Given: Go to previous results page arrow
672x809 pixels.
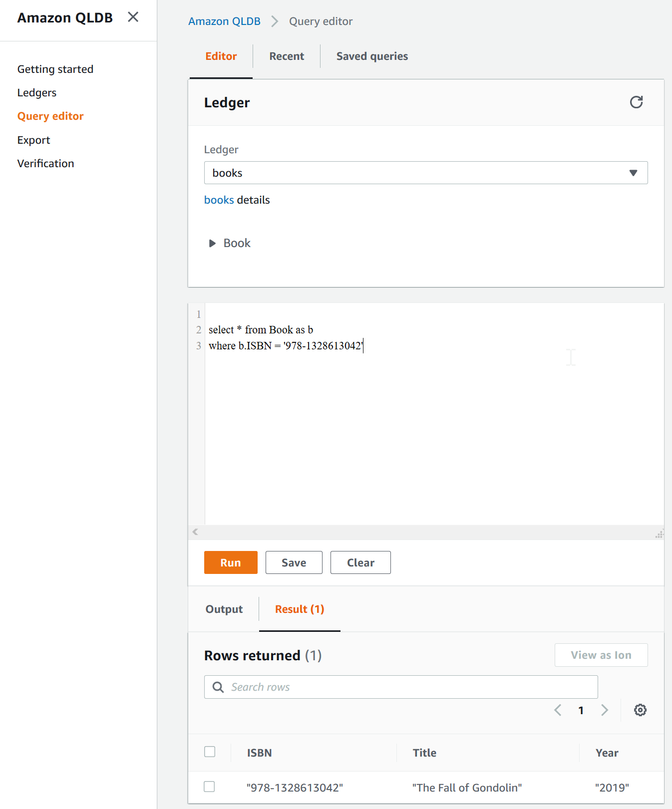Looking at the screenshot, I should pos(558,710).
